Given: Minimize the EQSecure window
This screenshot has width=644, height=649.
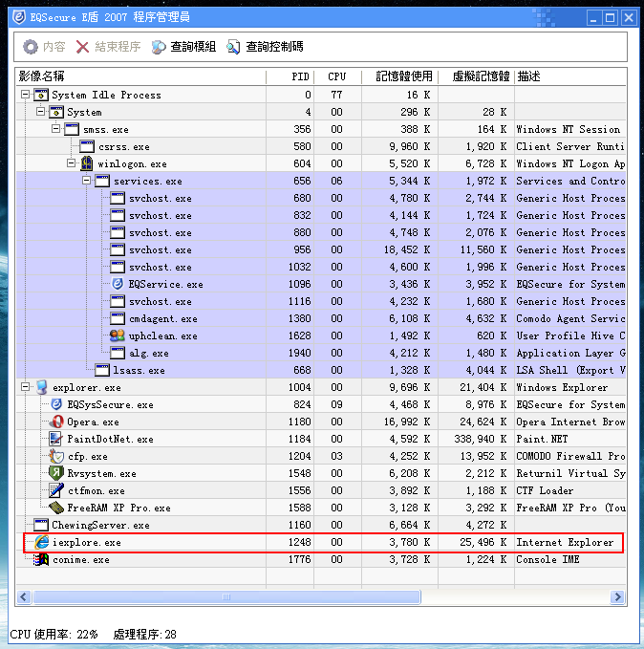Looking at the screenshot, I should [594, 18].
